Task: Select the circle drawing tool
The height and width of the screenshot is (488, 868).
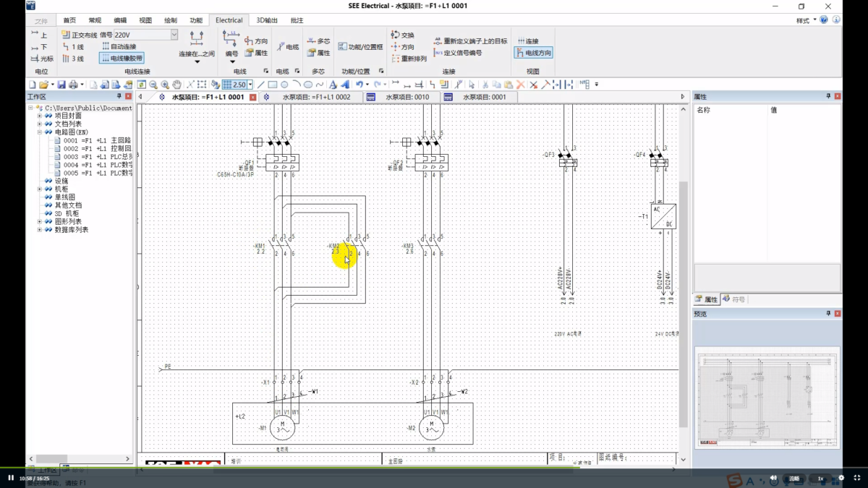Action: (284, 85)
